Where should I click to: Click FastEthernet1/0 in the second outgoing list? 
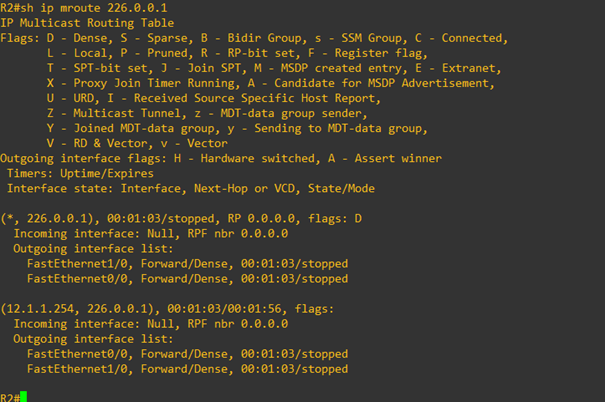pos(77,369)
